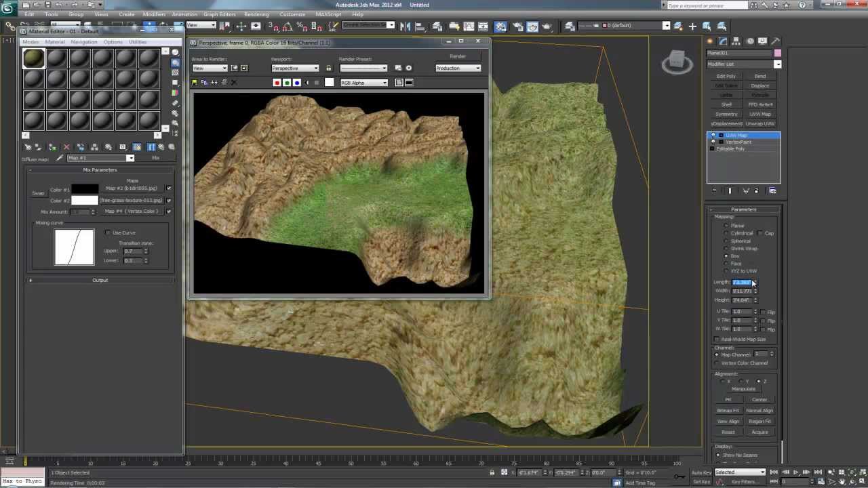Viewport: 868px width, 488px height.
Task: Enable the green channel in render window
Action: point(287,83)
